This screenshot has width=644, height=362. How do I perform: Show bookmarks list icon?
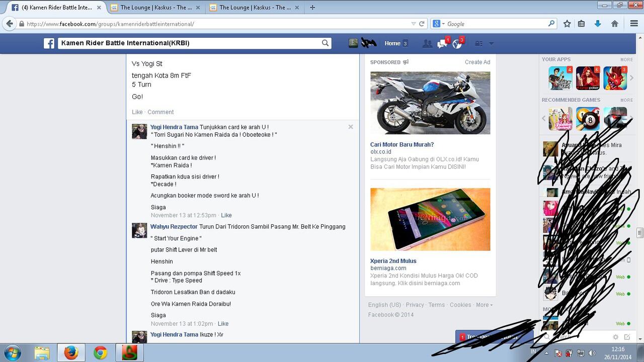coord(581,24)
